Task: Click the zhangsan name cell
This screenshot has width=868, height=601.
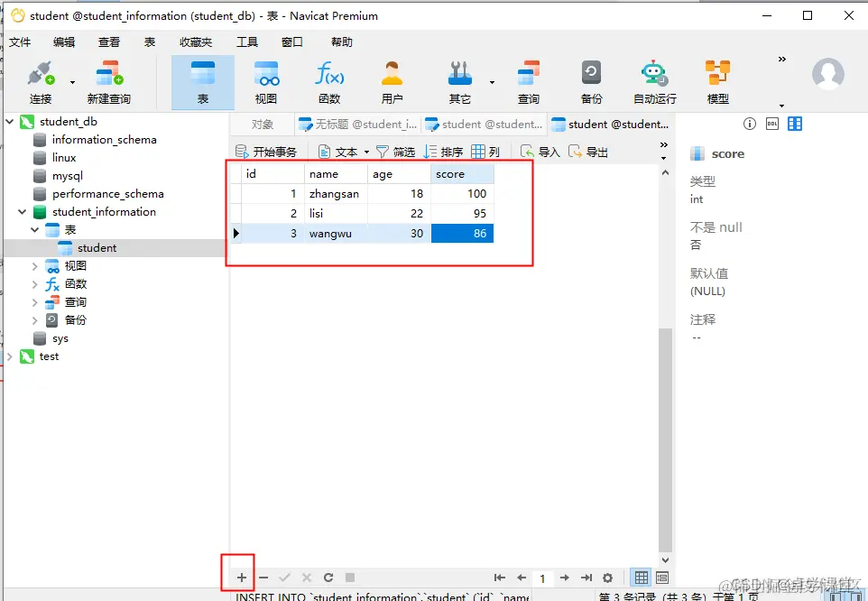Action: [x=336, y=194]
